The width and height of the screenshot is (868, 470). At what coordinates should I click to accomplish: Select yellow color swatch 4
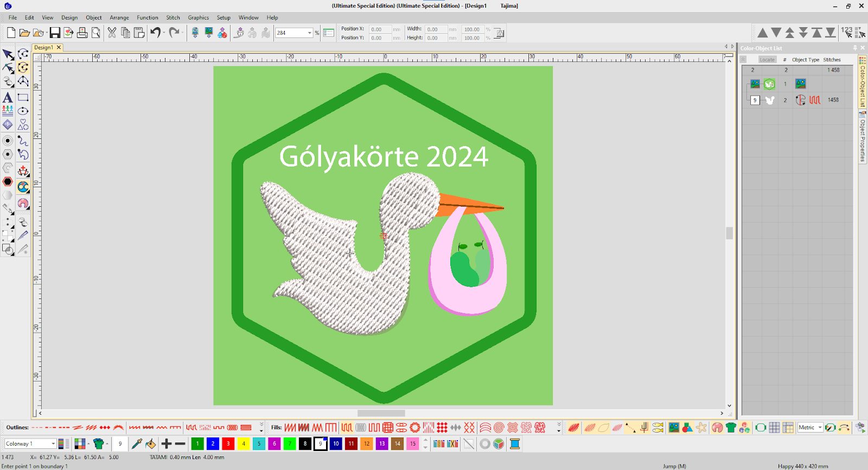coord(244,444)
